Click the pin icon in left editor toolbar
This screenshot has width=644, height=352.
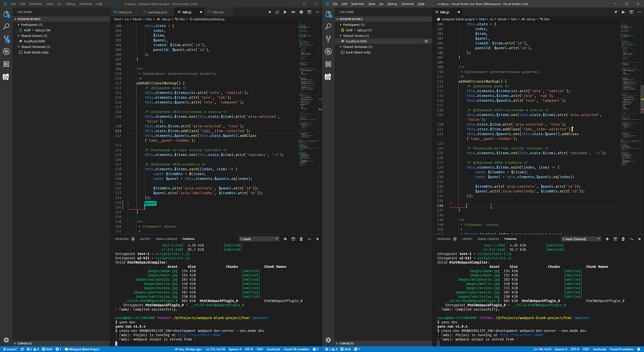270,12
